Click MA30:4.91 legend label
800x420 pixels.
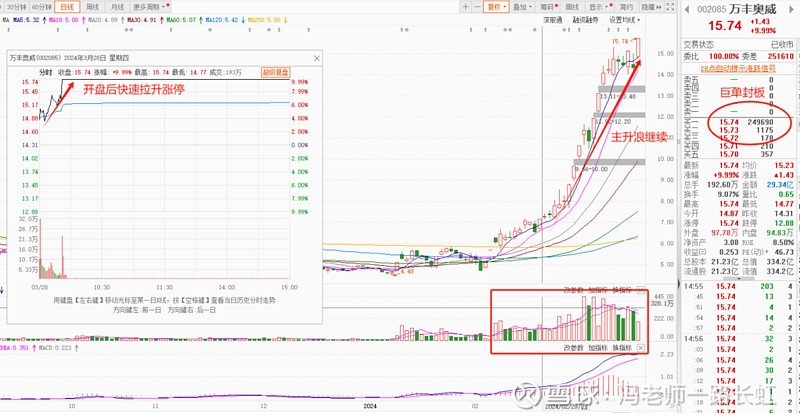pos(143,20)
